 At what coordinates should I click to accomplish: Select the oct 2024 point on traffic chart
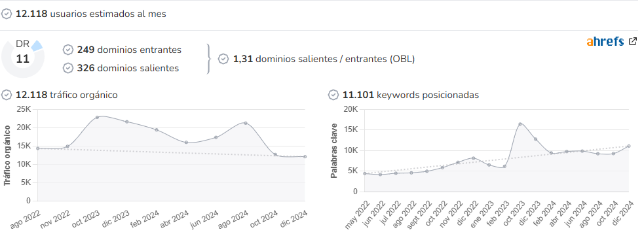(275, 155)
